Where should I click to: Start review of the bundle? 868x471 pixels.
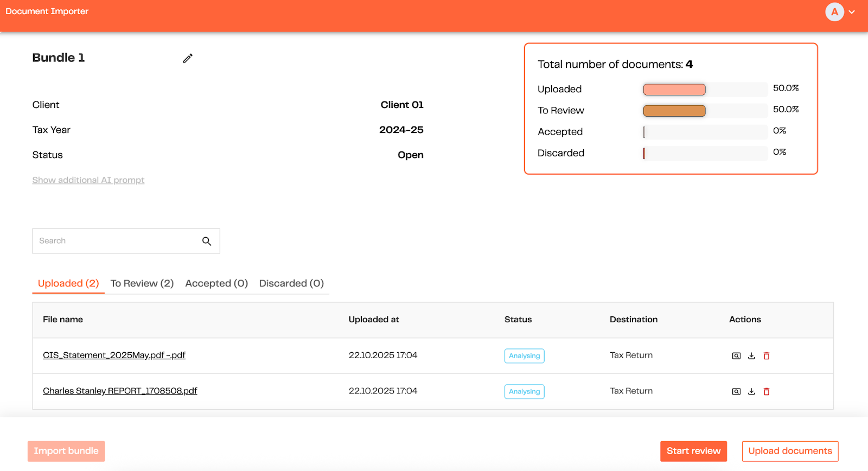point(693,451)
